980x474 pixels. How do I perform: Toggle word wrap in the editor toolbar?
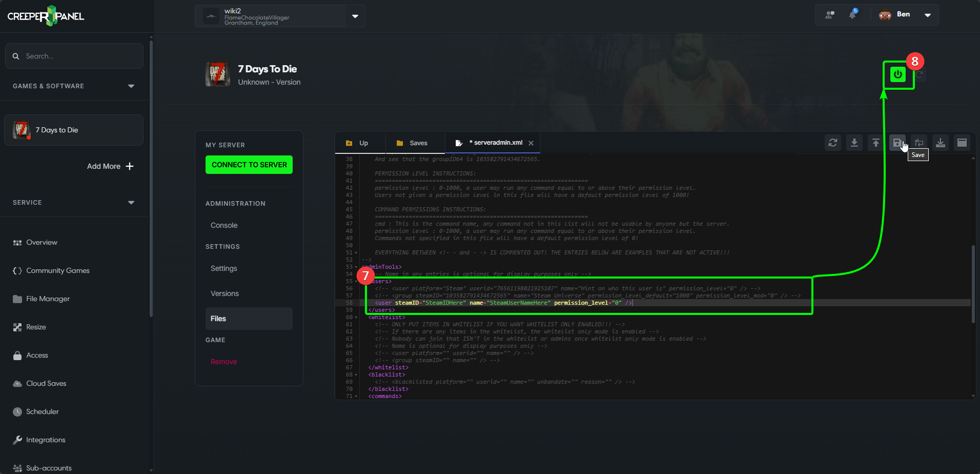(x=919, y=143)
